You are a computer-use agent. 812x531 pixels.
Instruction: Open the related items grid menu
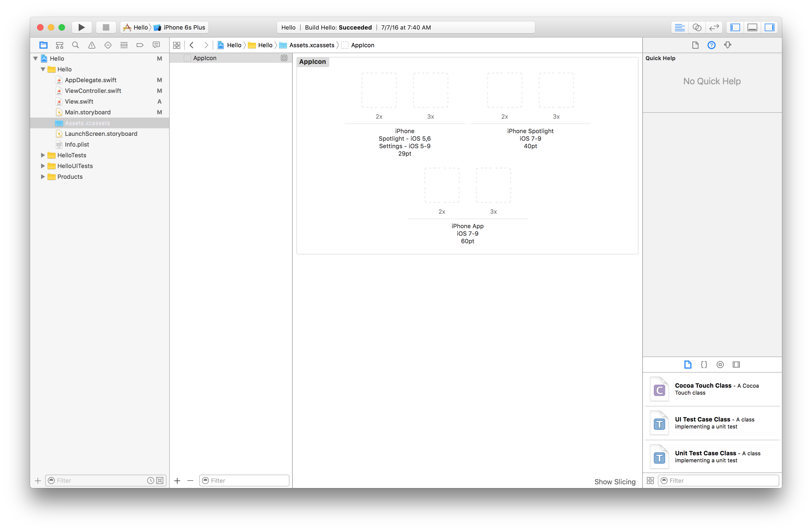click(x=177, y=45)
